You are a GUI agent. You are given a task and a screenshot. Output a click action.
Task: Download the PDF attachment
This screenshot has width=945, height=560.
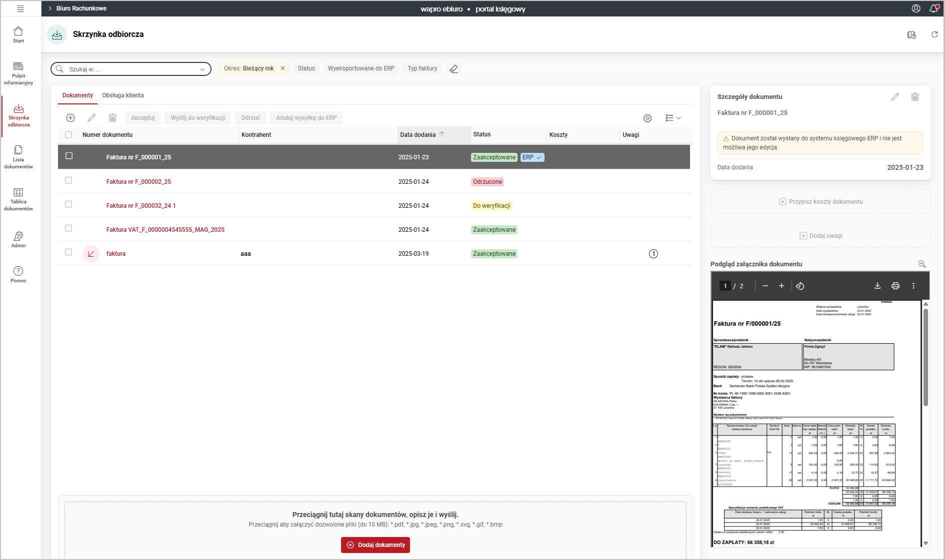pyautogui.click(x=877, y=286)
